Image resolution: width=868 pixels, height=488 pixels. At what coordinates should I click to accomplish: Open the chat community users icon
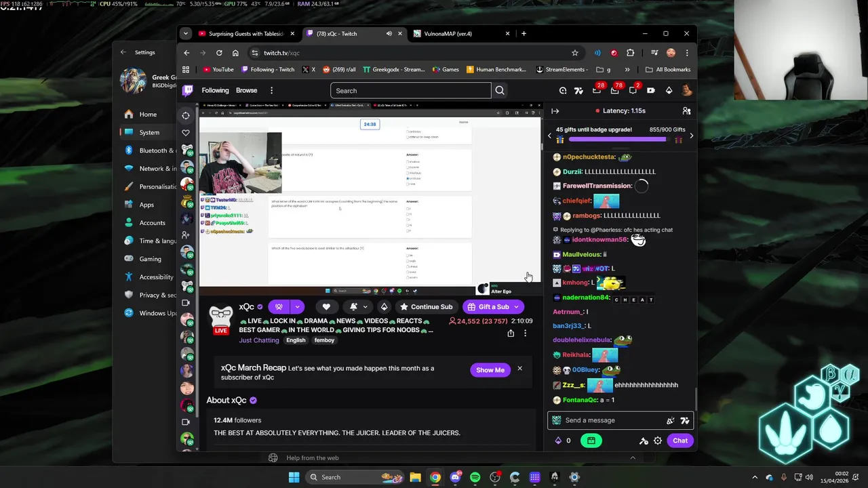(686, 111)
